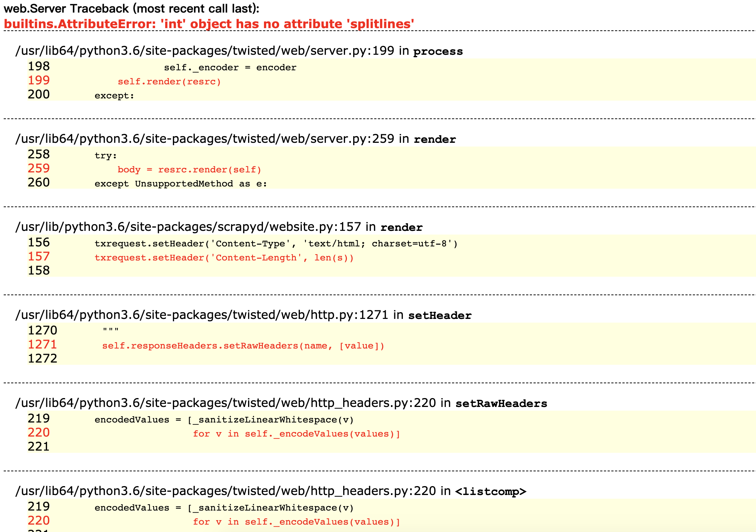Click the 'web.Server Traceback' heading text
The width and height of the screenshot is (756, 532).
(131, 8)
